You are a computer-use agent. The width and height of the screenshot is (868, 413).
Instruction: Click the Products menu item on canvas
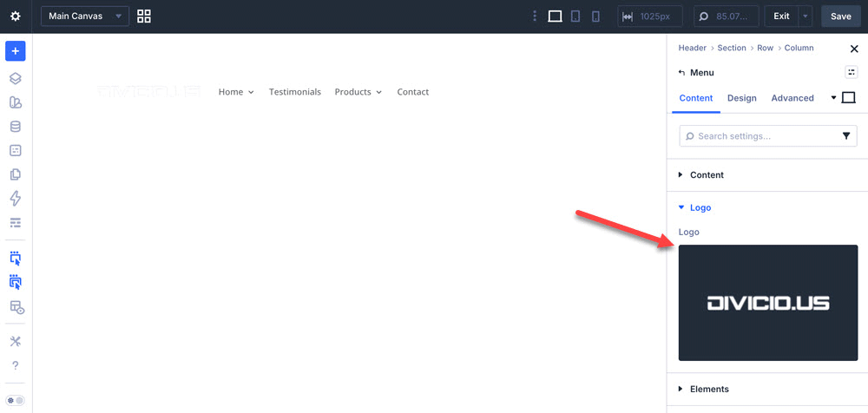point(352,92)
